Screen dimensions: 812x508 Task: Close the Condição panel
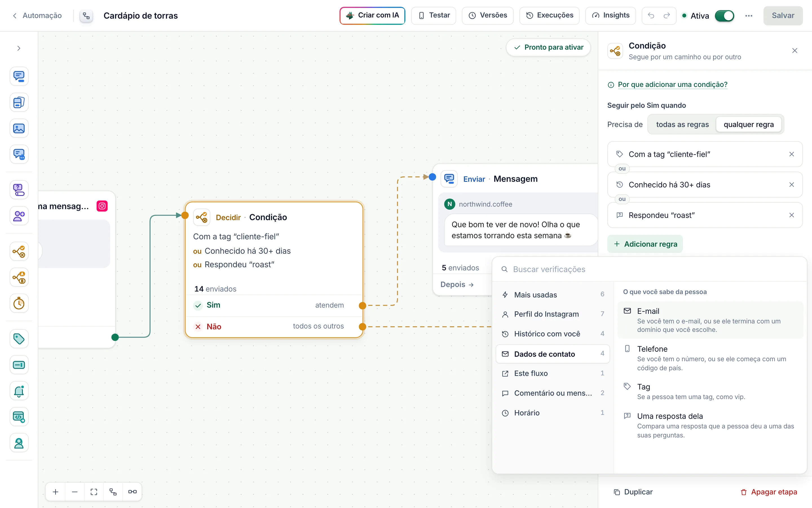pyautogui.click(x=795, y=51)
